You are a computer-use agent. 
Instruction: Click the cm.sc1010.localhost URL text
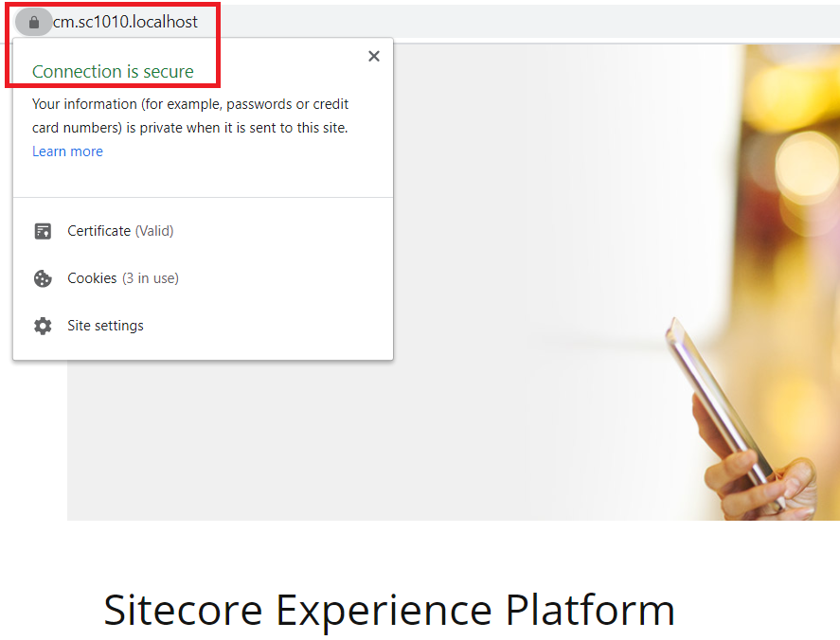[x=125, y=22]
